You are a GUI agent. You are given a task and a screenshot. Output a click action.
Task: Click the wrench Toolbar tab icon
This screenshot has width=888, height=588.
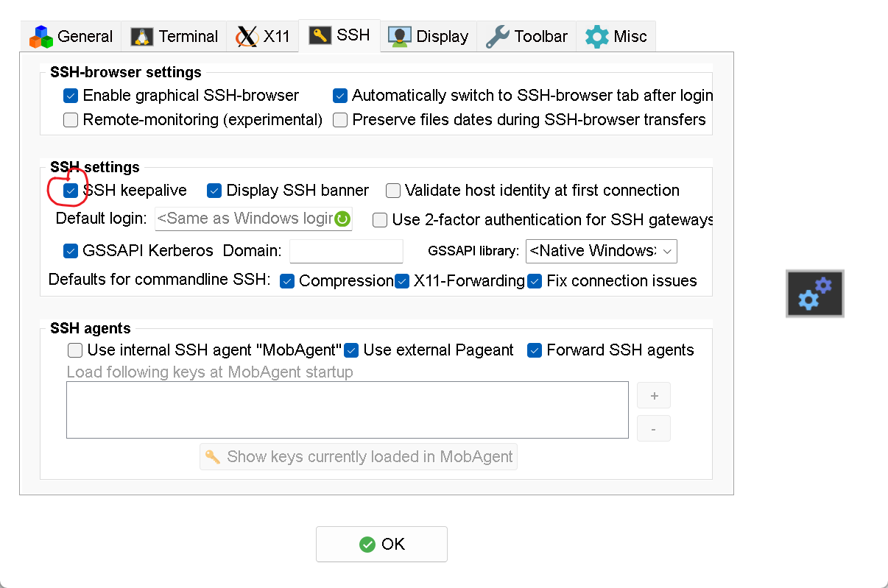[498, 36]
